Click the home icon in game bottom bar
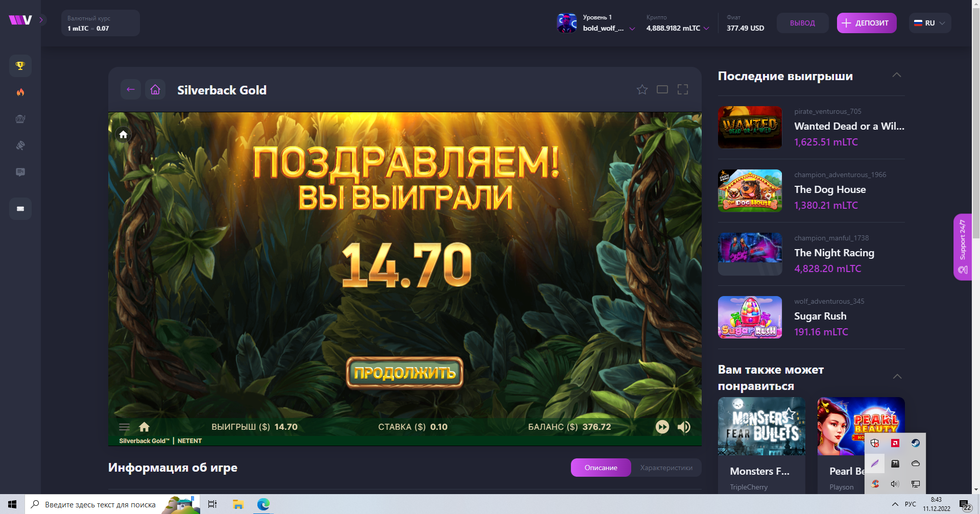Viewport: 980px width, 514px height. tap(145, 427)
